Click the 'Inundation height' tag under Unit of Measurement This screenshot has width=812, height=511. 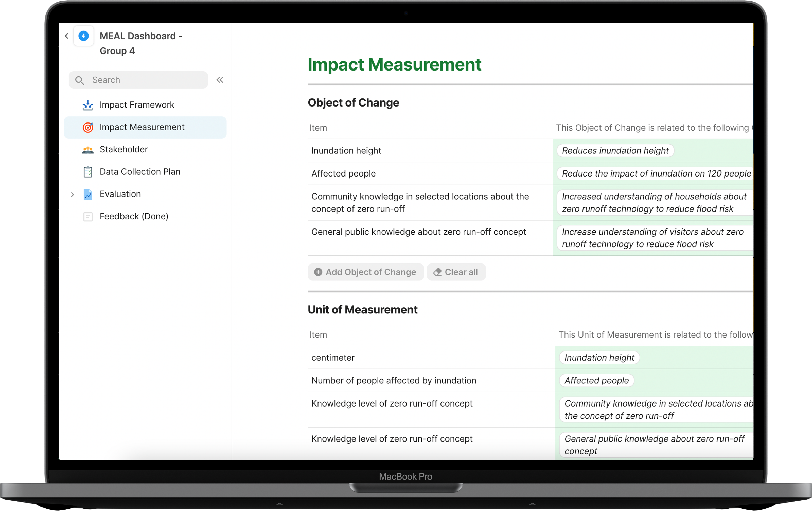coord(599,358)
